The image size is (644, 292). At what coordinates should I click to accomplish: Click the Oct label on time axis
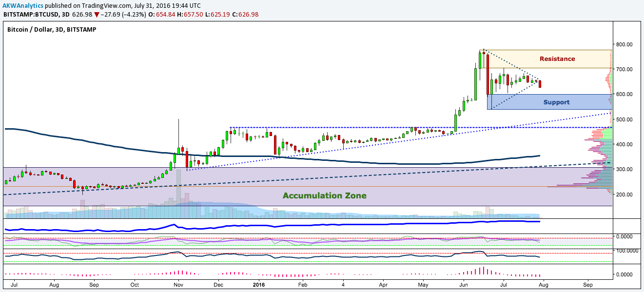point(134,285)
